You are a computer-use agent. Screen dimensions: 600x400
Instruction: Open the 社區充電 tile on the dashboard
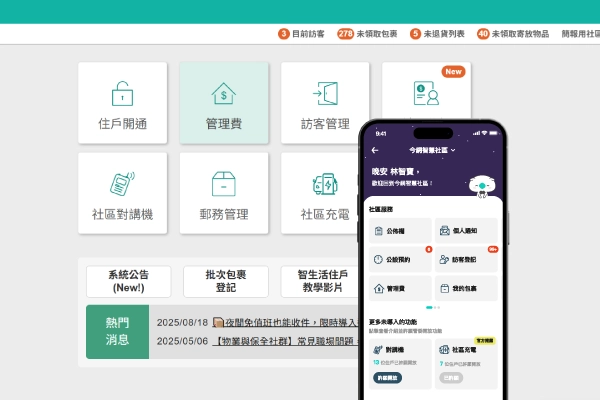click(321, 193)
